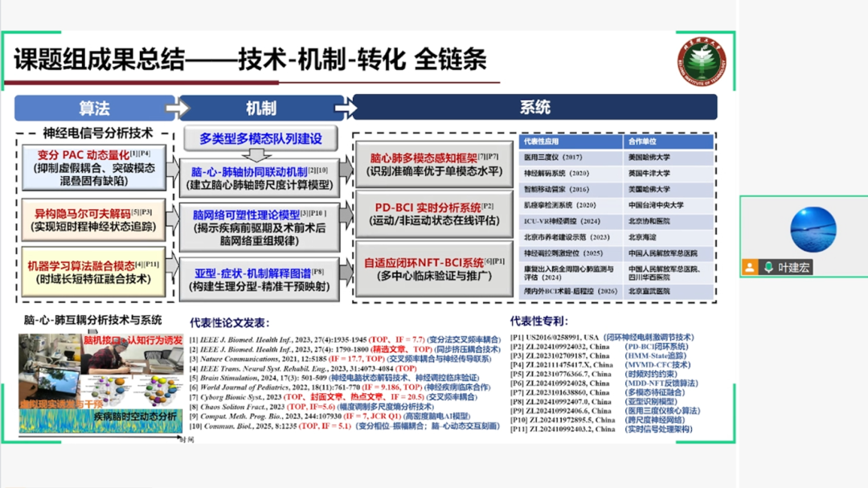Click the 脑-心-肺互耦分析技术与系统 caption
This screenshot has width=868, height=488.
pos(92,320)
